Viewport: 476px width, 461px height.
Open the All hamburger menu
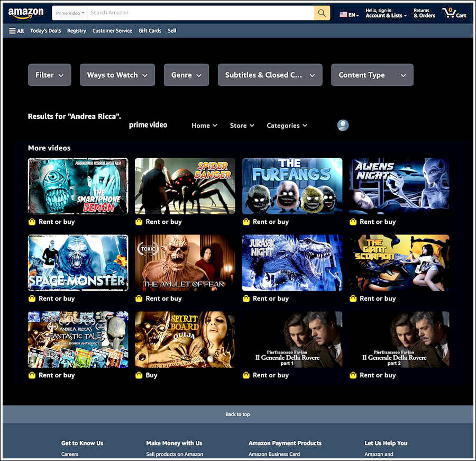tap(16, 31)
